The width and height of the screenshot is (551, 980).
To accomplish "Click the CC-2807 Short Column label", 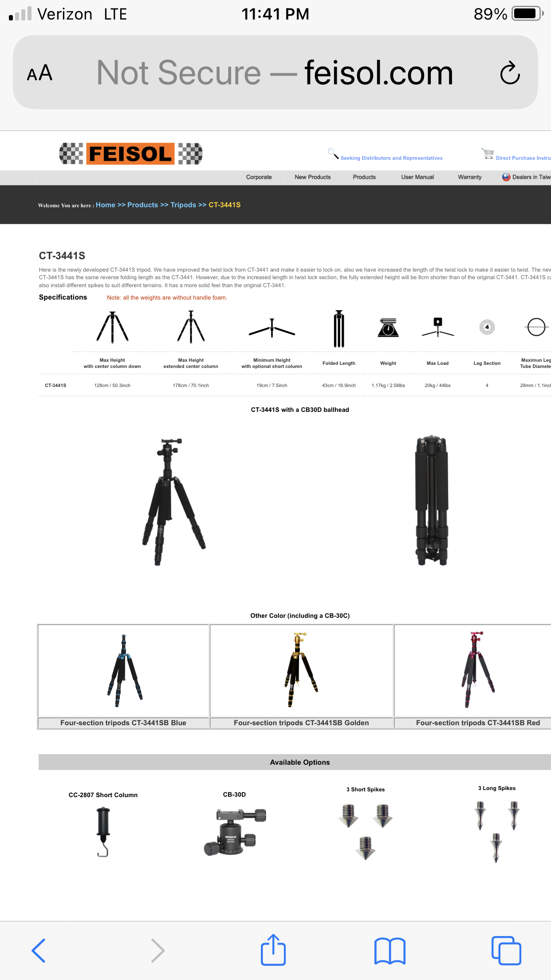I will click(x=103, y=795).
